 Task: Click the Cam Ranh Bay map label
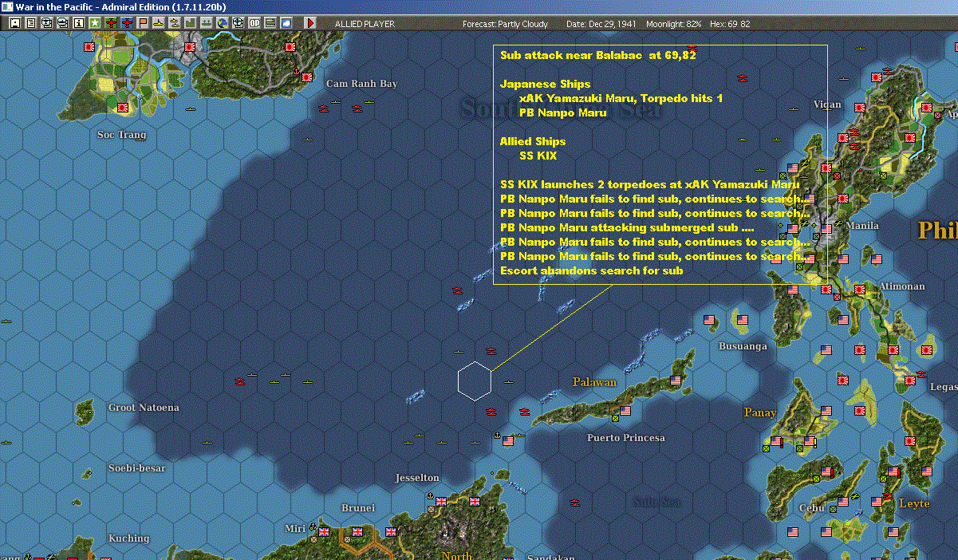(361, 84)
